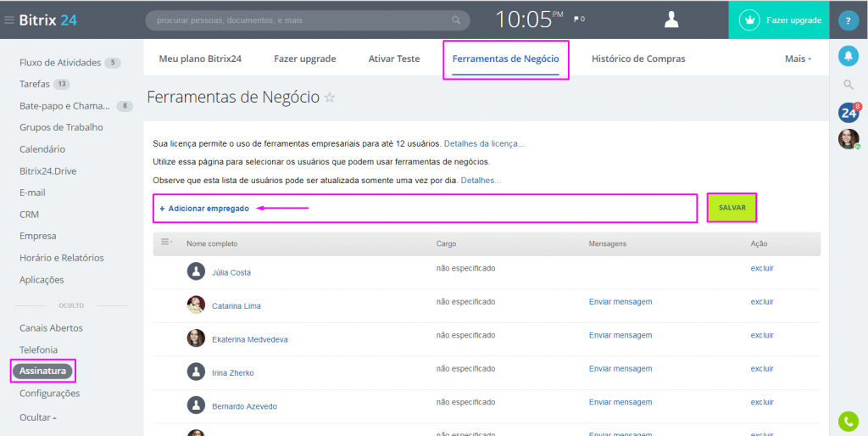This screenshot has height=436, width=868.
Task: Open Catarina Lima's profile name link
Action: (236, 306)
